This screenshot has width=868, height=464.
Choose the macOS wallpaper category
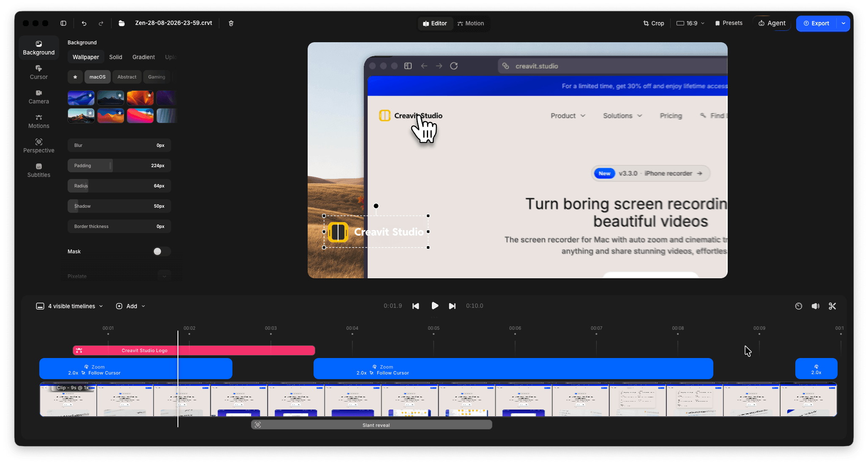tap(98, 77)
